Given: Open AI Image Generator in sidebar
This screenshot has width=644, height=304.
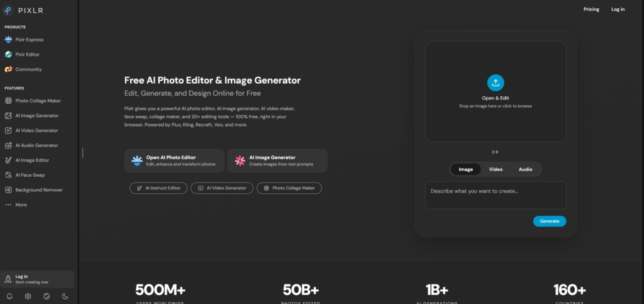Looking at the screenshot, I should coord(31,116).
